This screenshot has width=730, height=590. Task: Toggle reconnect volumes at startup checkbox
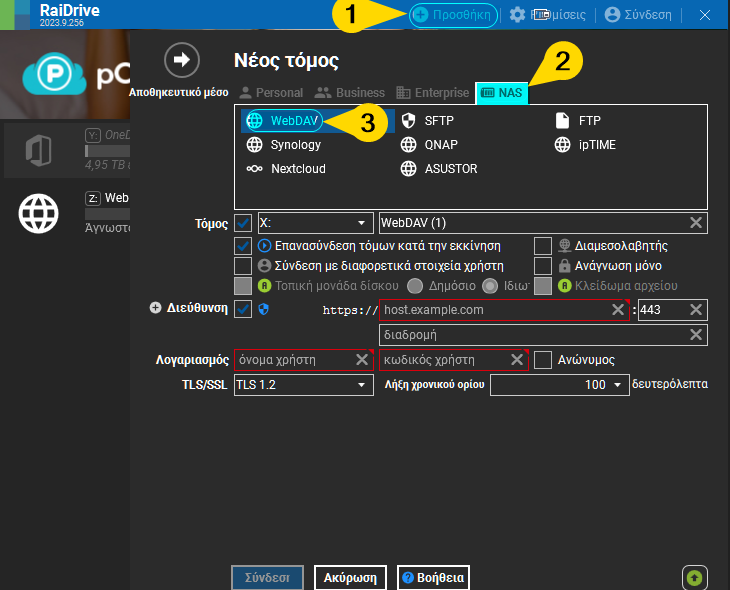[x=243, y=246]
